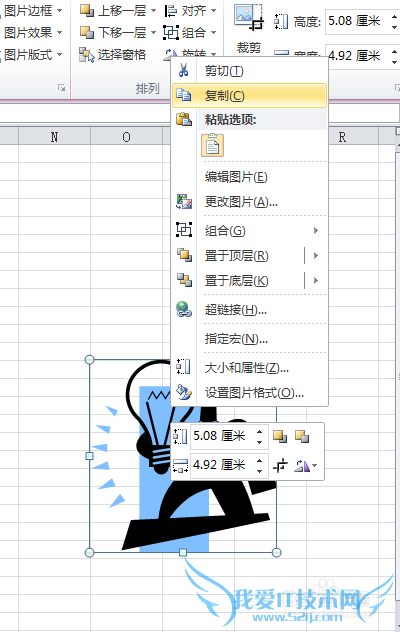Click the Send Backward (下移一层) ribbon icon
The height and width of the screenshot is (632, 400).
87,32
